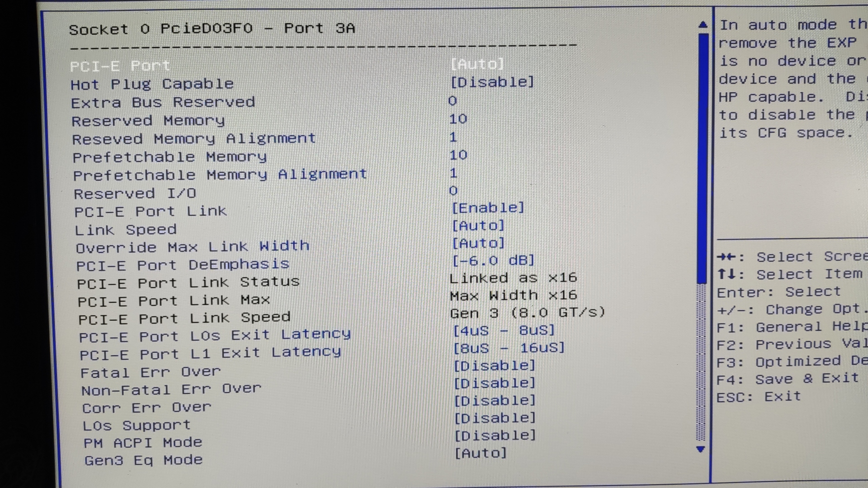The height and width of the screenshot is (488, 868).
Task: Toggle PM ACPI Mode Disable value
Action: pyautogui.click(x=495, y=436)
